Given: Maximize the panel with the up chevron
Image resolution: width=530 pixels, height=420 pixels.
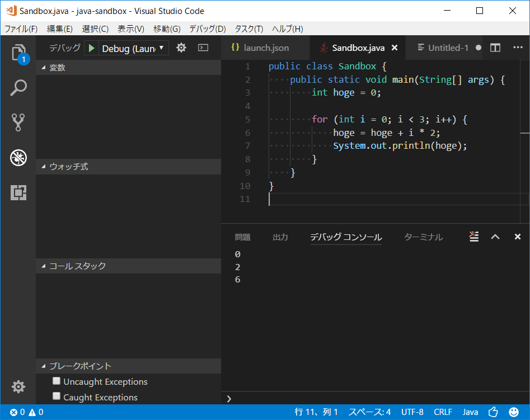Looking at the screenshot, I should 495,237.
